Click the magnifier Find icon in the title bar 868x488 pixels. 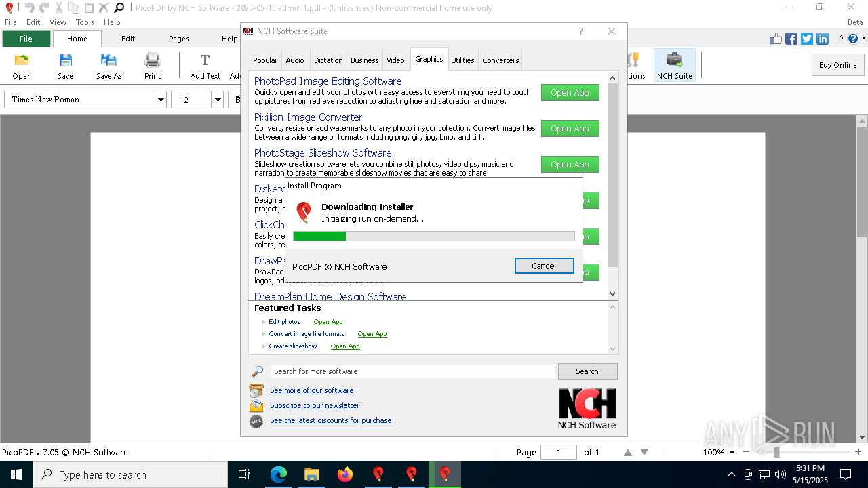click(119, 8)
